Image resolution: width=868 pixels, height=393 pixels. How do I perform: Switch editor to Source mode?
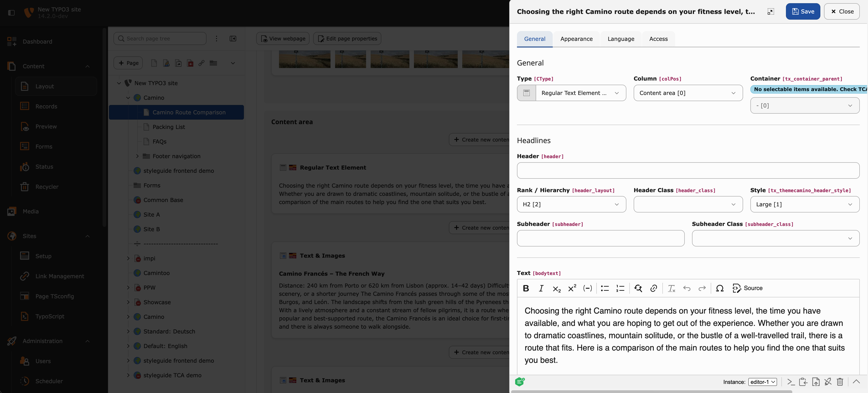coord(747,288)
